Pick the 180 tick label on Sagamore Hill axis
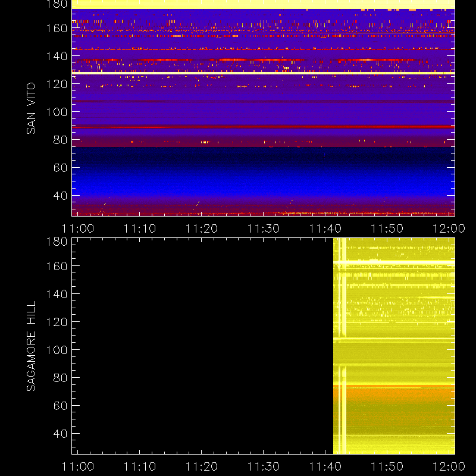476x476 pixels. 57,242
